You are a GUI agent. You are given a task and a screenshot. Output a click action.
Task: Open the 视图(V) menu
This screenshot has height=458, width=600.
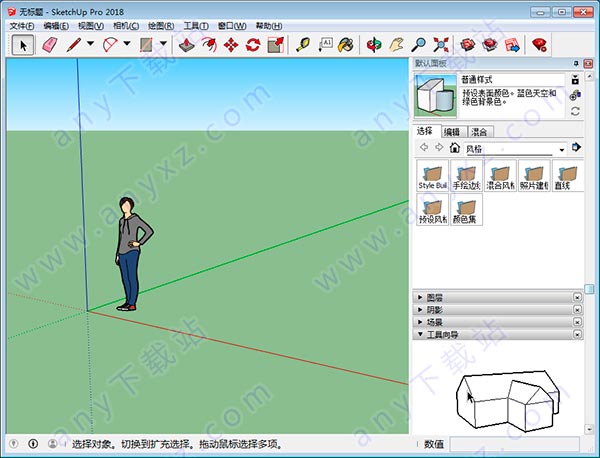91,26
